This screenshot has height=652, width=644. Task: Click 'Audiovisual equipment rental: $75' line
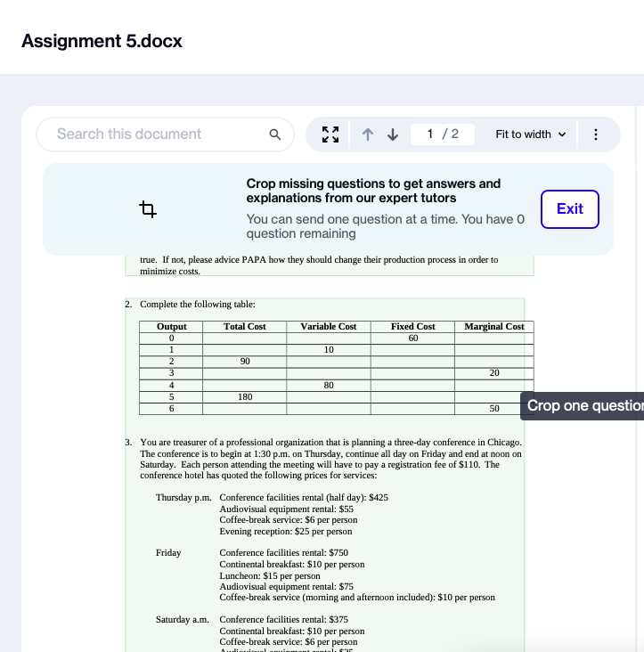pos(287,587)
